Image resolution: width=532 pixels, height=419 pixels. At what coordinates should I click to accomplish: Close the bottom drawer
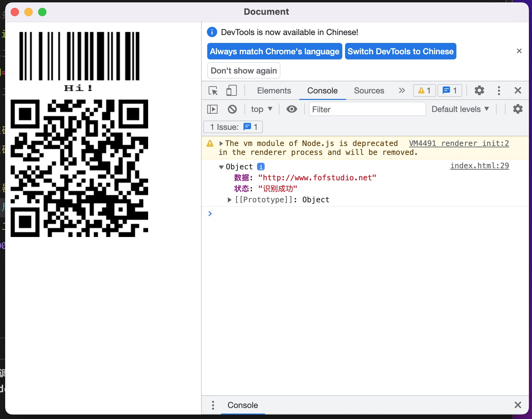pos(518,405)
